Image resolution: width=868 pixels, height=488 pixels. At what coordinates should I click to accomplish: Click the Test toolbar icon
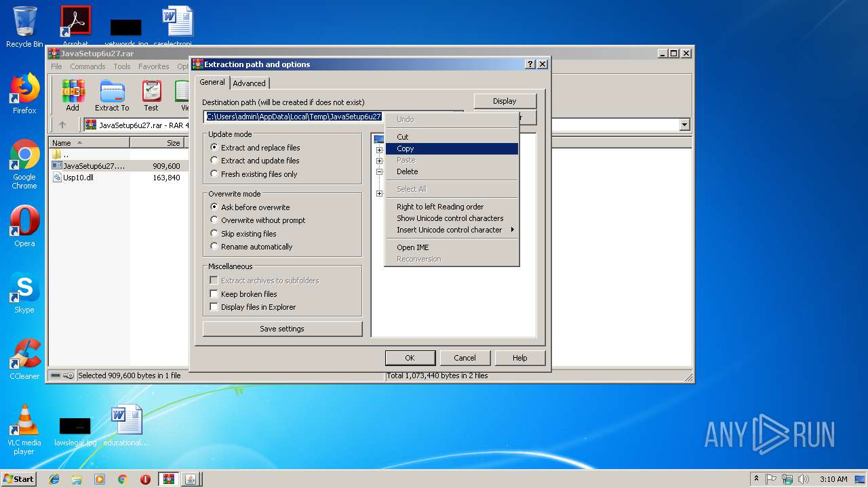click(x=151, y=91)
